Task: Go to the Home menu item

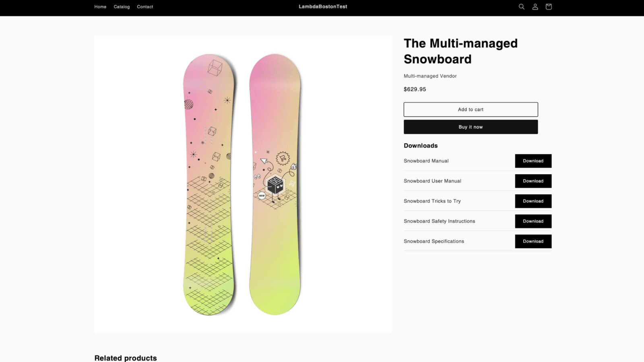Action: [100, 7]
